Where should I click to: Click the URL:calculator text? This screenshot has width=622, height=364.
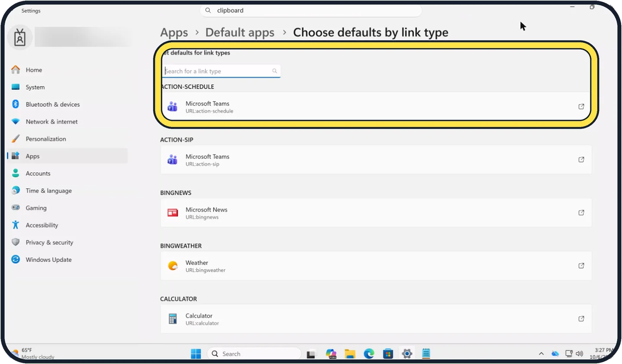pos(202,323)
